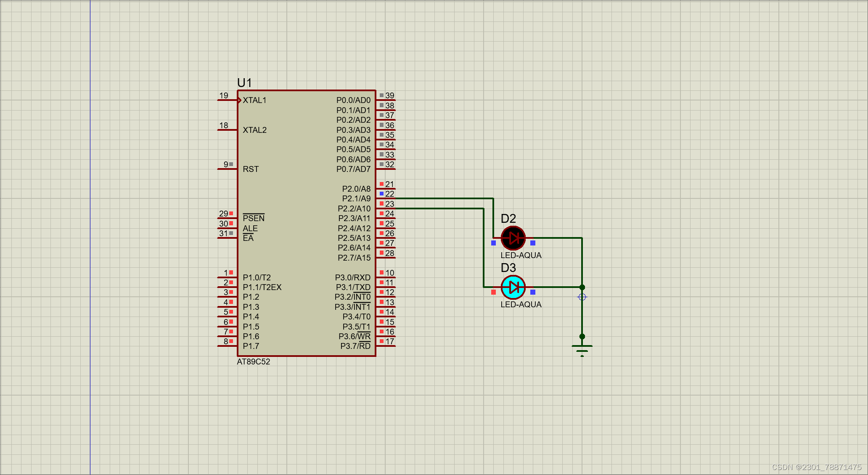Click blue logic indicator at pin 22
The image size is (868, 475).
[x=382, y=194]
